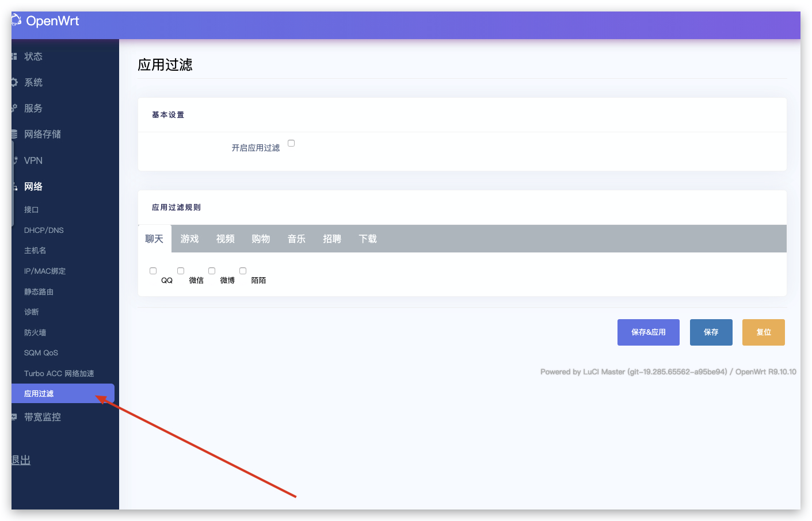Switch to the 游戏 tab
This screenshot has width=812, height=521.
[189, 238]
